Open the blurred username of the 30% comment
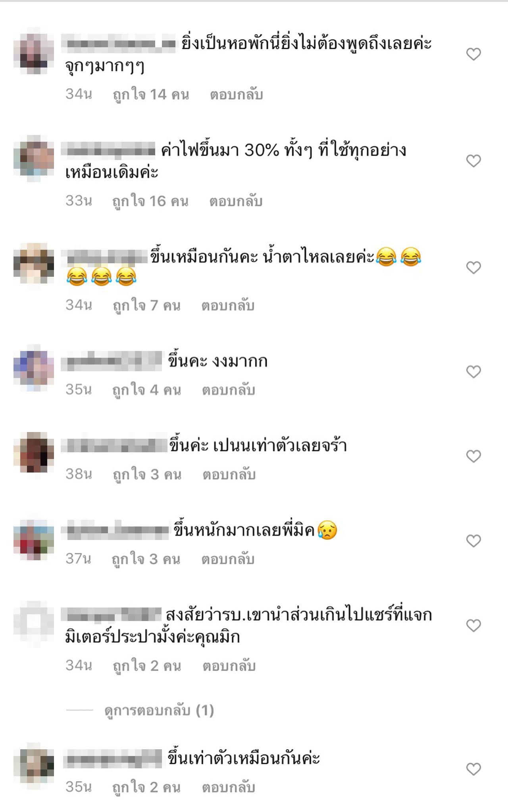Viewport: 508px width, 812px height. click(x=109, y=151)
